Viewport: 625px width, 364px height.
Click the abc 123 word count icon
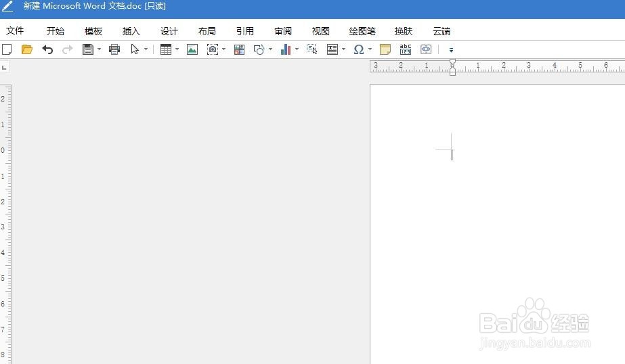click(x=406, y=49)
